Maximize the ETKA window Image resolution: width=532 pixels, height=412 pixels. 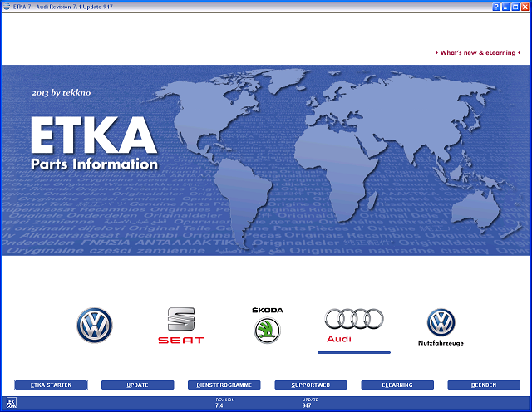(515, 7)
